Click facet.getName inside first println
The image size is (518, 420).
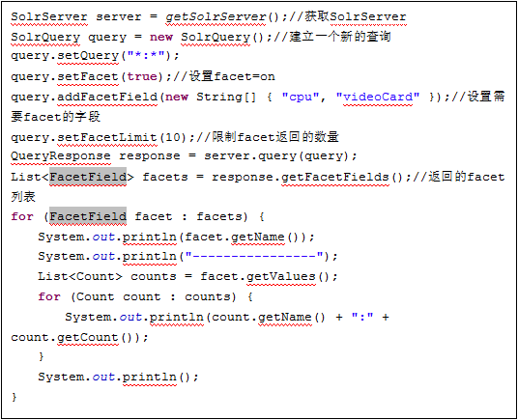[x=235, y=237]
